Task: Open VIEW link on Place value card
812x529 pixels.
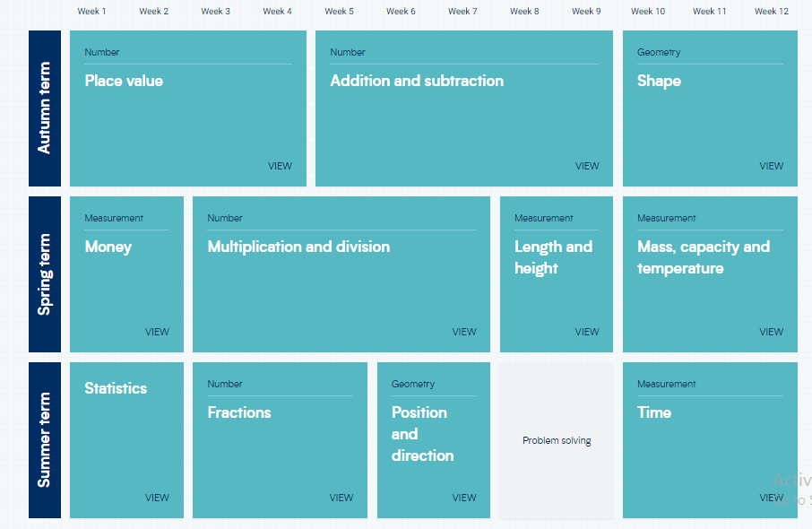Action: point(280,166)
